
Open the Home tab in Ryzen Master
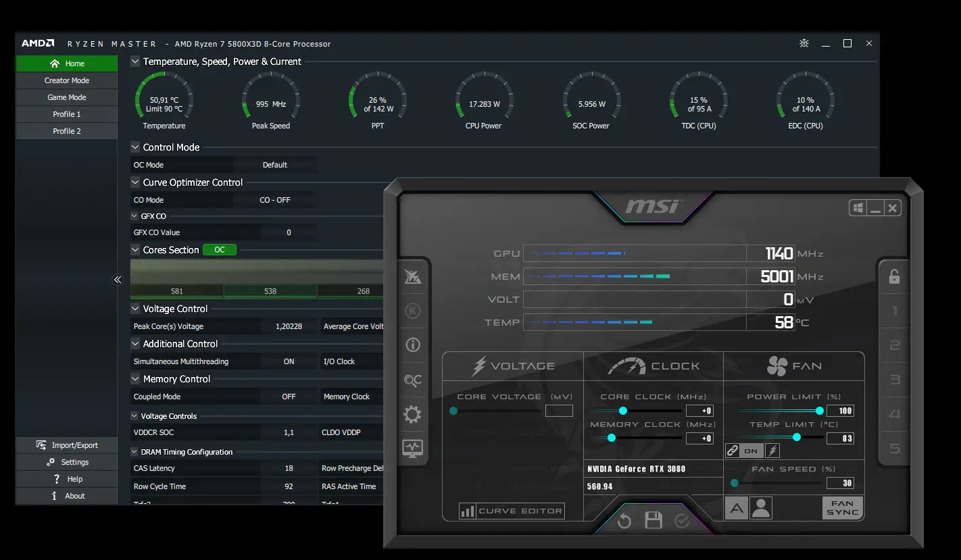click(x=67, y=63)
